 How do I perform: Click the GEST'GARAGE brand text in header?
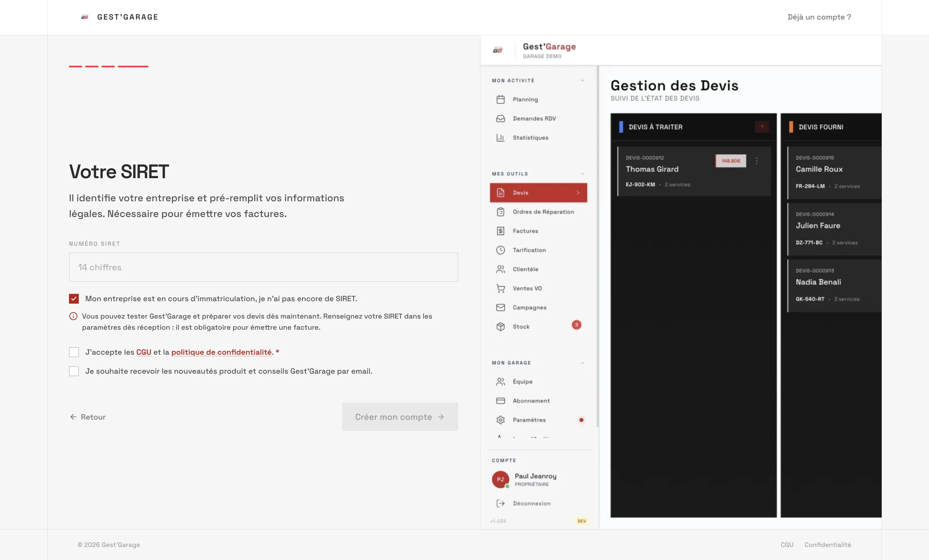click(127, 17)
